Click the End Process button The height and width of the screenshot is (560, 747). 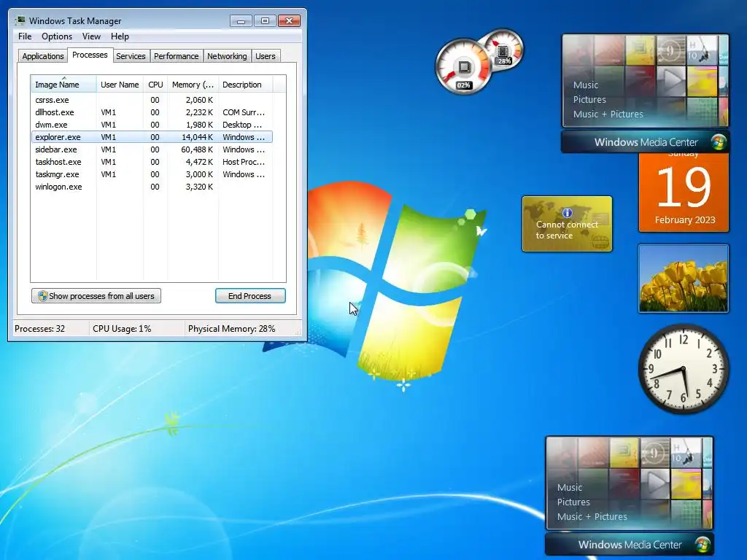[250, 296]
